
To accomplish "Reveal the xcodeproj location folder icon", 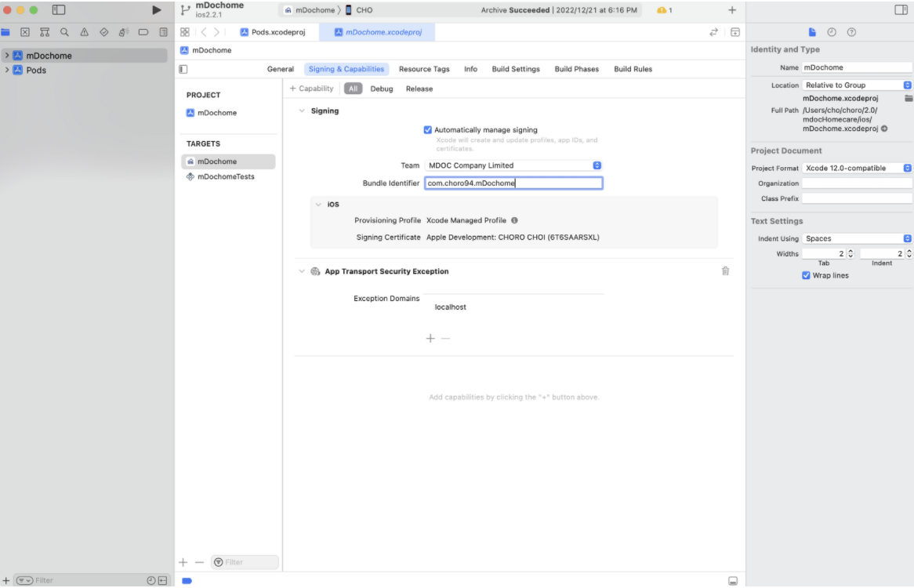I will [x=909, y=99].
